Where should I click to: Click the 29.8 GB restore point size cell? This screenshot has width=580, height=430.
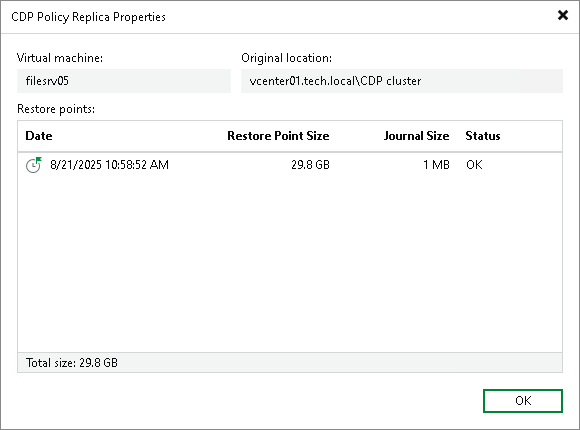(x=310, y=165)
